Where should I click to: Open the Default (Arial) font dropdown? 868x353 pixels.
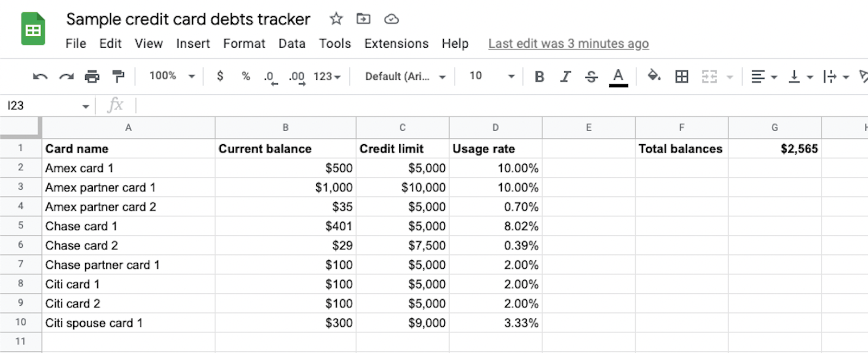(x=405, y=76)
